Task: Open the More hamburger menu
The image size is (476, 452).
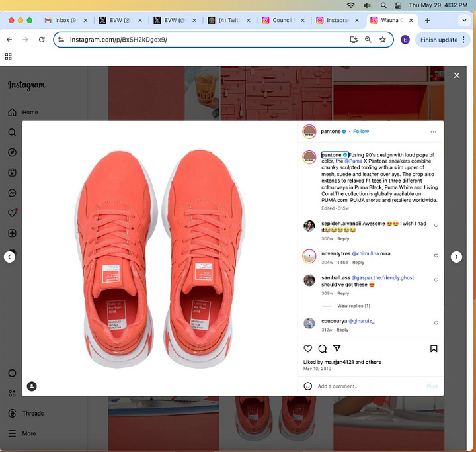Action: (x=22, y=433)
